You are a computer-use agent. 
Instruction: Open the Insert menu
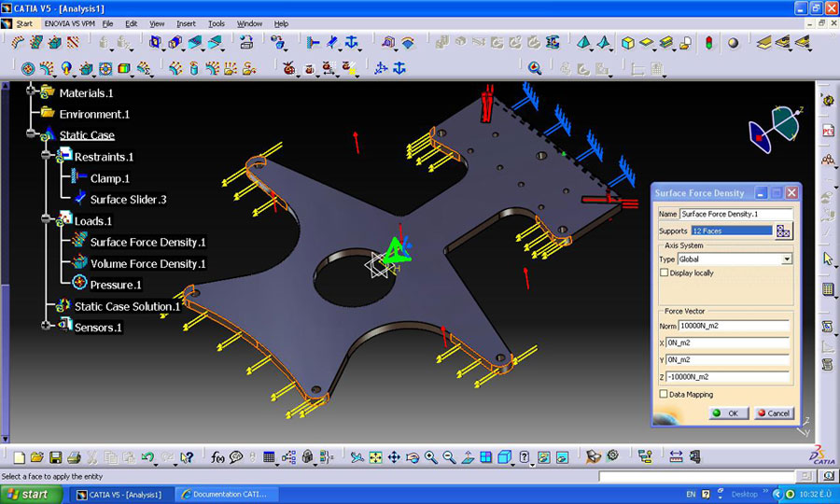tap(186, 23)
